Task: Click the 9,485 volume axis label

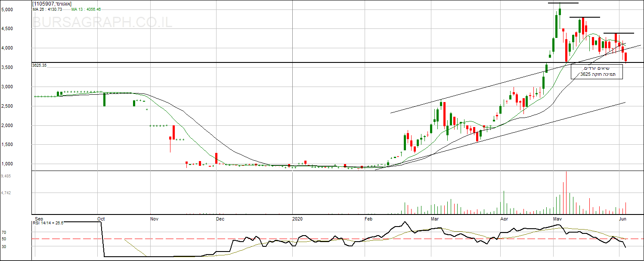Action: 6,176
